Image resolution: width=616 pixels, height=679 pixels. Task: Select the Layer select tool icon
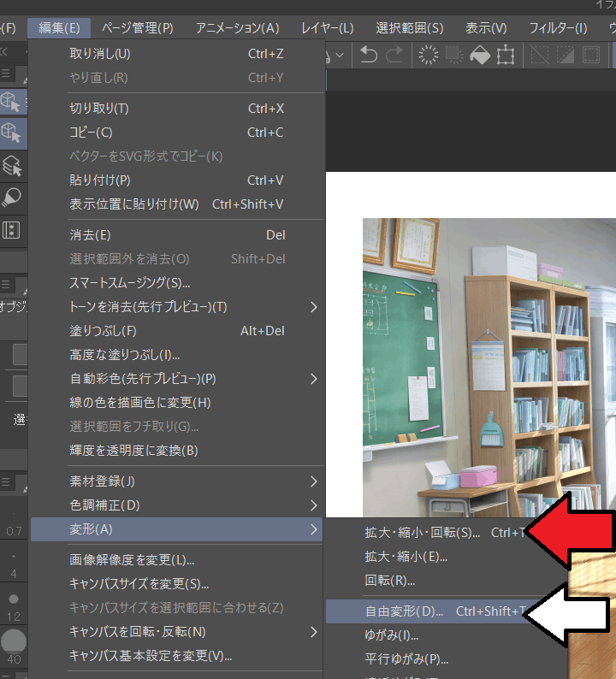click(x=12, y=165)
